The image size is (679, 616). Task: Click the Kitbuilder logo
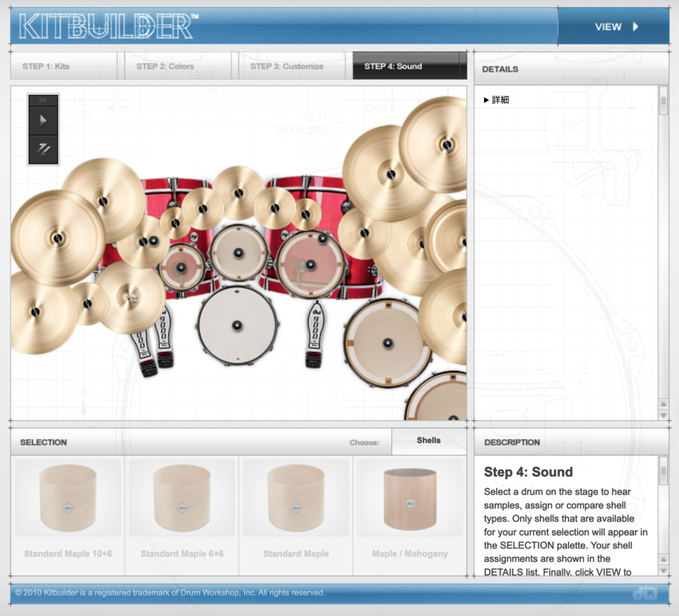point(109,26)
